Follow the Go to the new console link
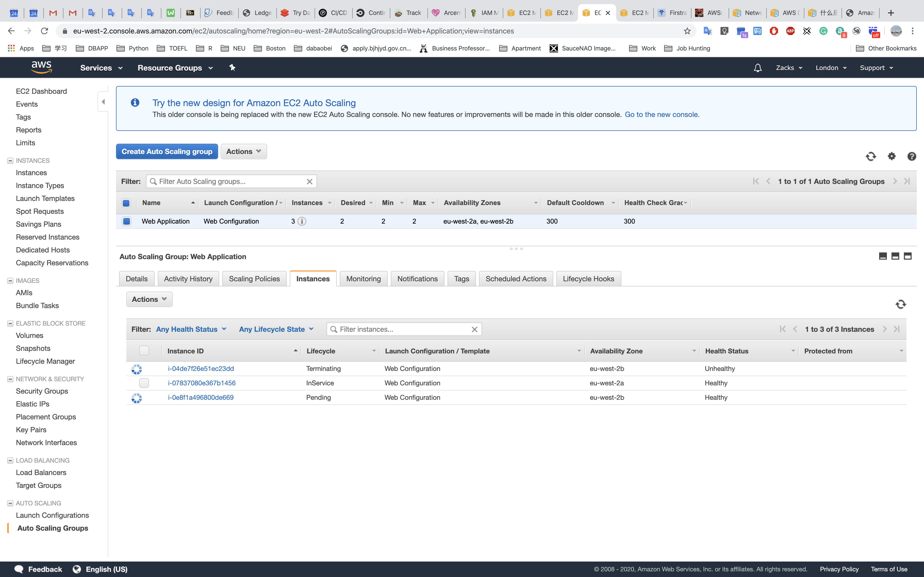Screen dimensions: 924x577 pos(662,114)
